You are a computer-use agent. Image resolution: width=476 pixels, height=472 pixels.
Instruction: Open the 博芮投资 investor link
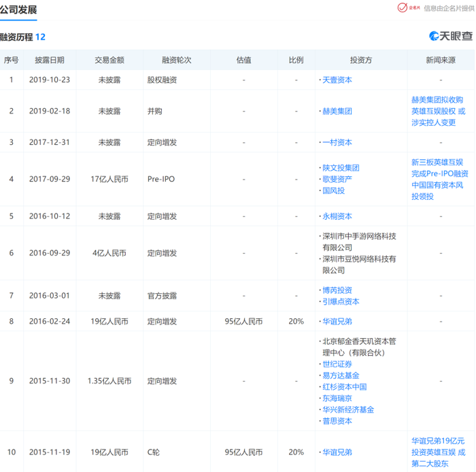(337, 290)
